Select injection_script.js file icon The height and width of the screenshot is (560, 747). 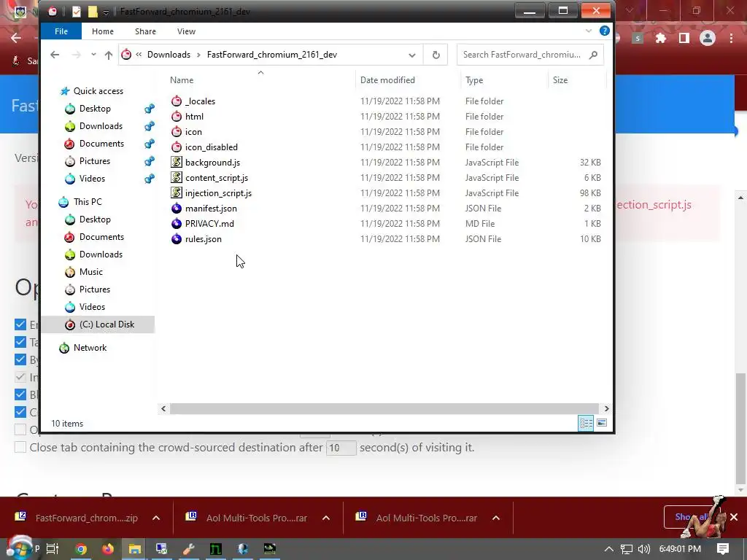pos(177,192)
